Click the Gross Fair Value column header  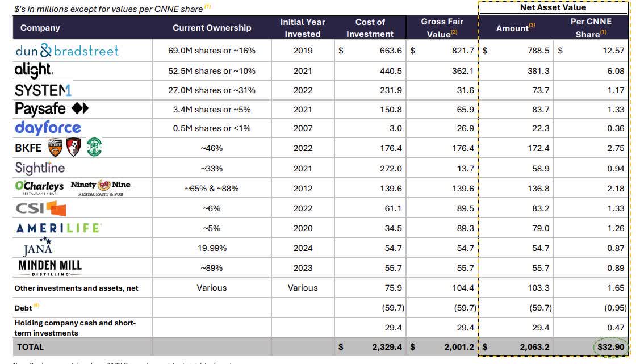tap(442, 28)
